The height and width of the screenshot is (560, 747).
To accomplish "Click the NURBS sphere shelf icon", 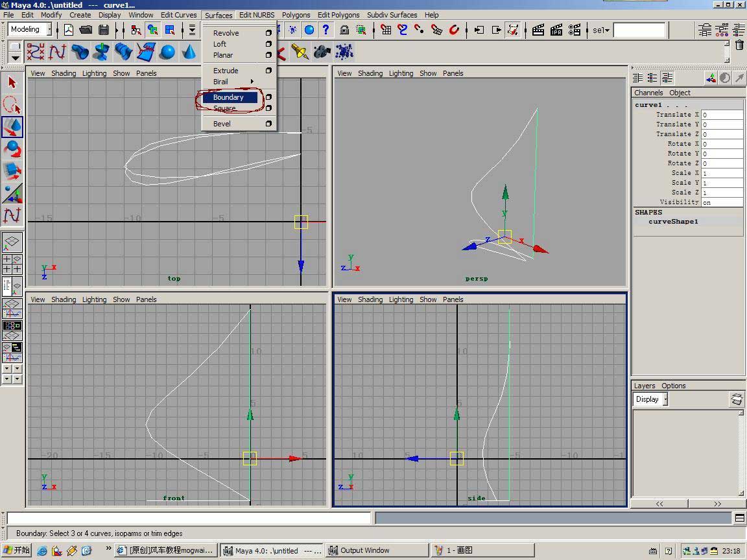I will (167, 52).
